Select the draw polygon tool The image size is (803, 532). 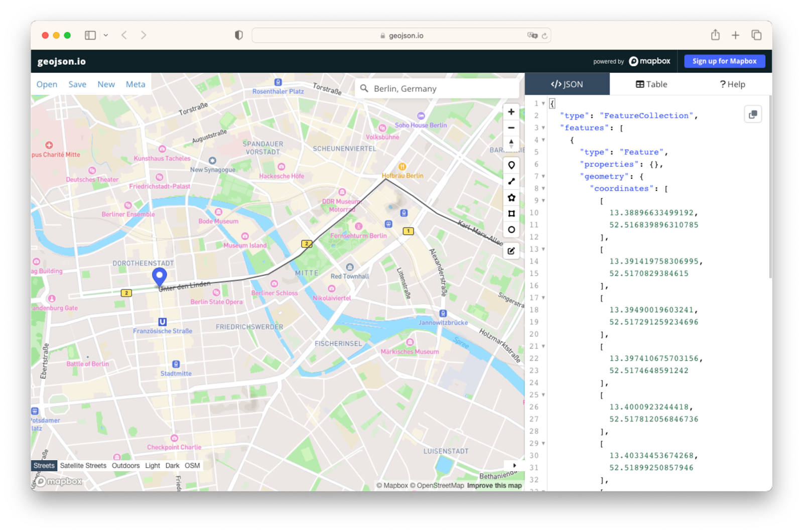click(x=511, y=197)
